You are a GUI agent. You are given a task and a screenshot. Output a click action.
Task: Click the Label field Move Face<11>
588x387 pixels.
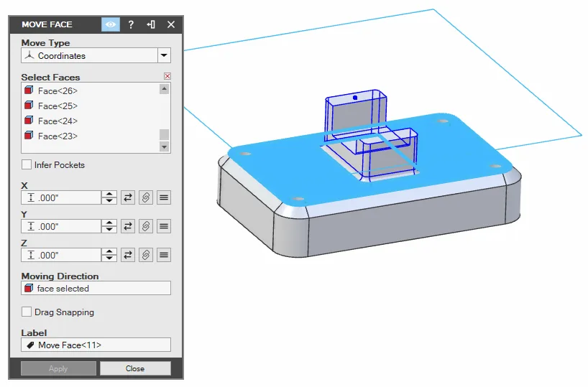tap(96, 345)
